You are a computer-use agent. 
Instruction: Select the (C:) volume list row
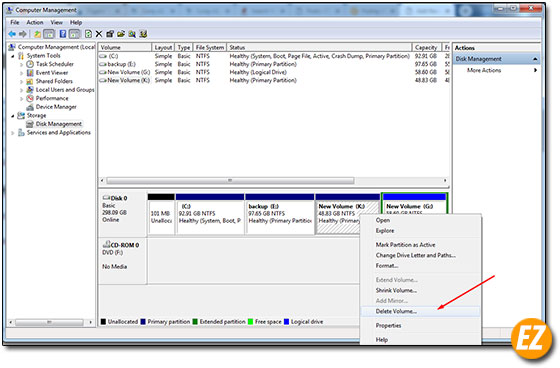[x=273, y=56]
